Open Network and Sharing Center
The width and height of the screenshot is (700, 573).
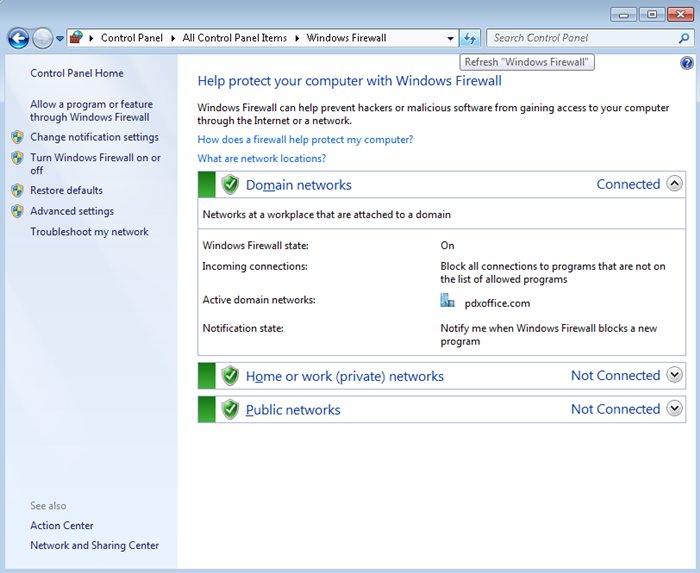pos(94,545)
